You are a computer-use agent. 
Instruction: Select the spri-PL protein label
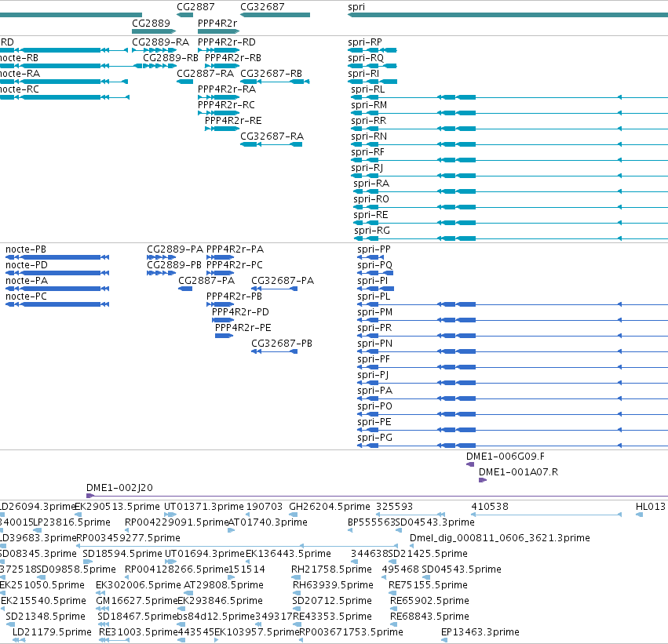point(374,297)
